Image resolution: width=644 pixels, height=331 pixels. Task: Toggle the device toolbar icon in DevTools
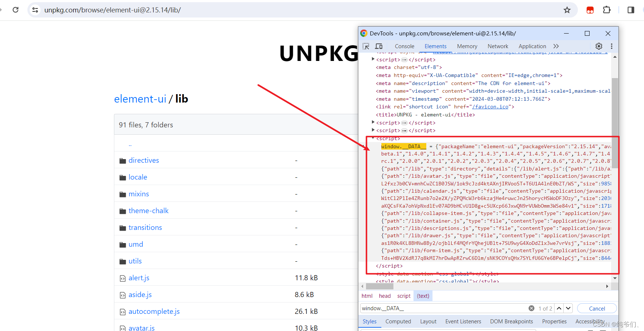point(379,46)
